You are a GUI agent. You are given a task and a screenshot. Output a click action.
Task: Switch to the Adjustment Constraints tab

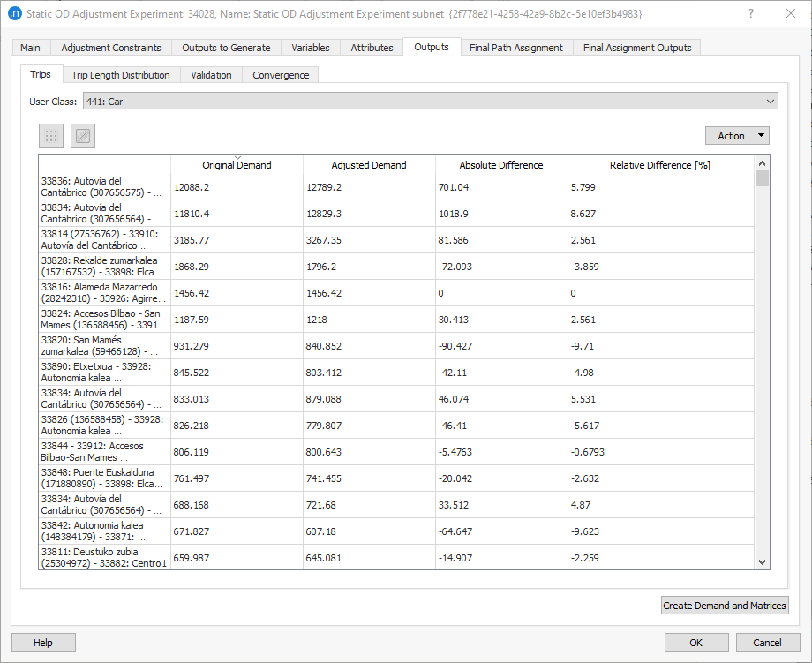click(111, 48)
